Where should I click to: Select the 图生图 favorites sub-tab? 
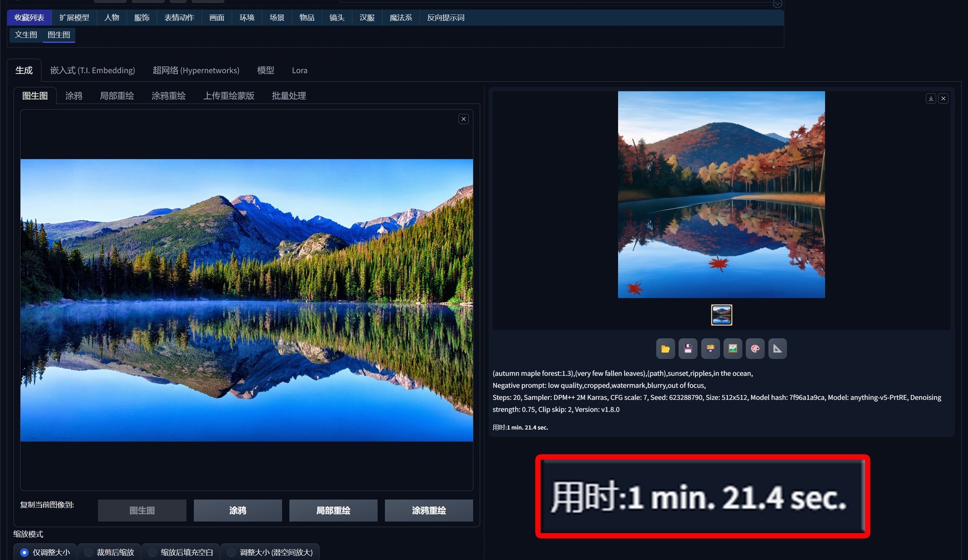(x=59, y=35)
